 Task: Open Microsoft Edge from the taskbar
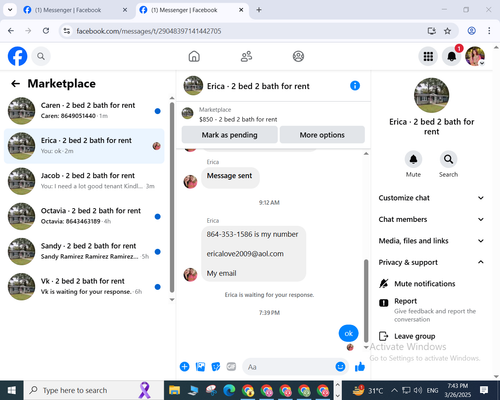tap(229, 390)
